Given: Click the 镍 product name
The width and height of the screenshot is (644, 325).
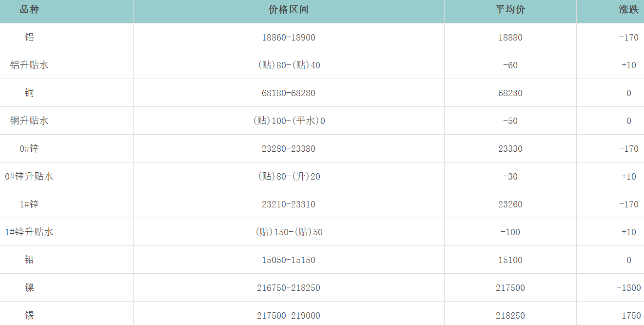Looking at the screenshot, I should pos(29,288).
